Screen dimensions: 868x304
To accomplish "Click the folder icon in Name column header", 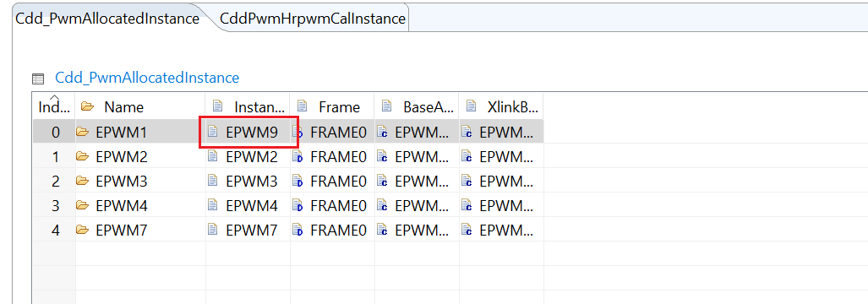I will pyautogui.click(x=87, y=106).
